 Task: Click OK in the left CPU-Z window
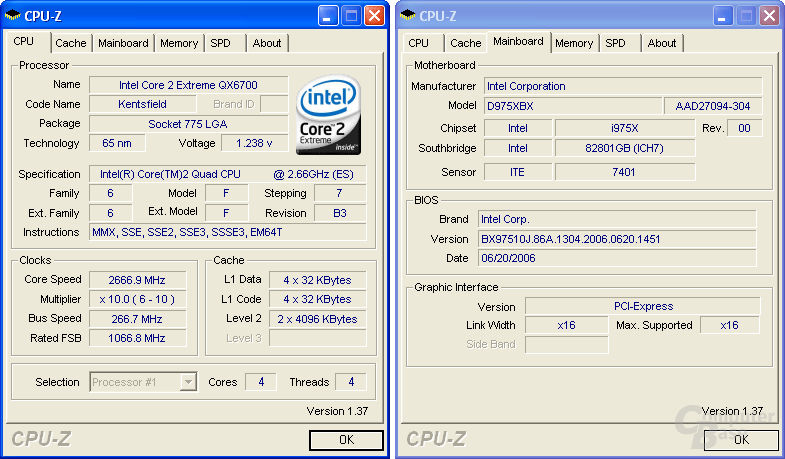(x=346, y=440)
